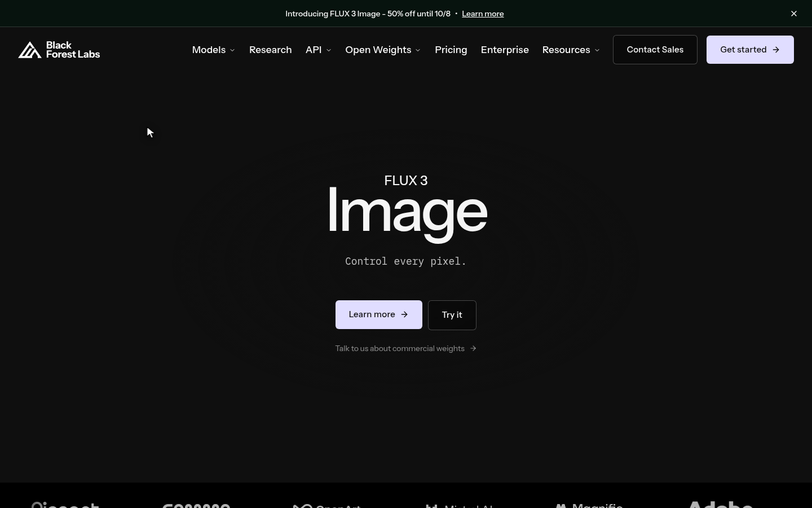Dismiss the announcement banner with the X
Viewport: 812px width, 508px height.
[x=794, y=14]
